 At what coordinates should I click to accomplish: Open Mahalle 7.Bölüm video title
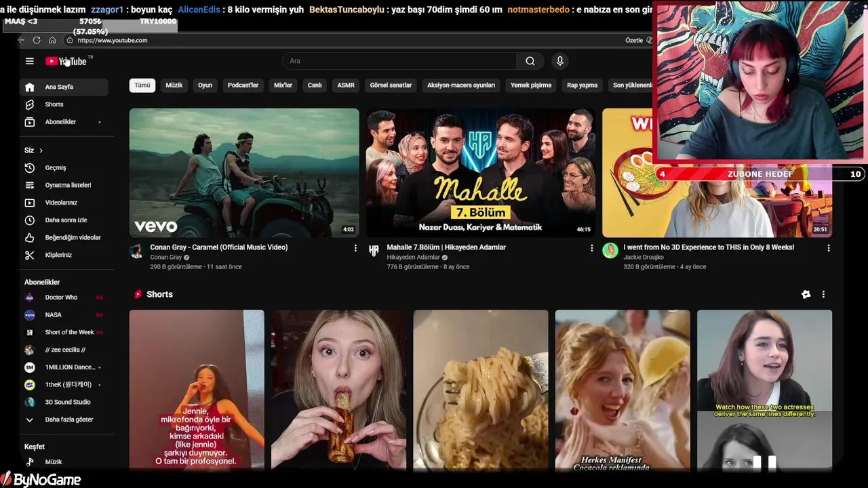tap(446, 247)
